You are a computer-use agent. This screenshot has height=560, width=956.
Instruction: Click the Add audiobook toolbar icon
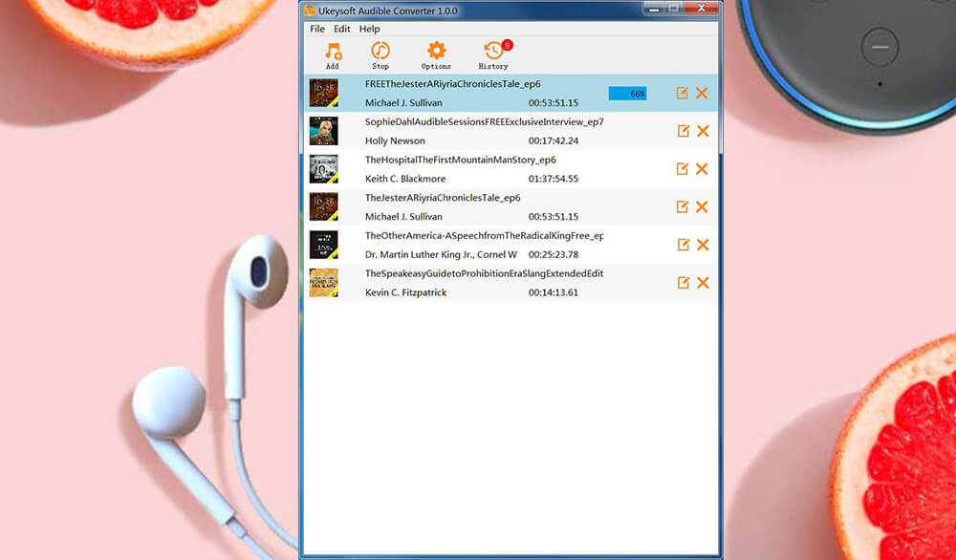[333, 52]
